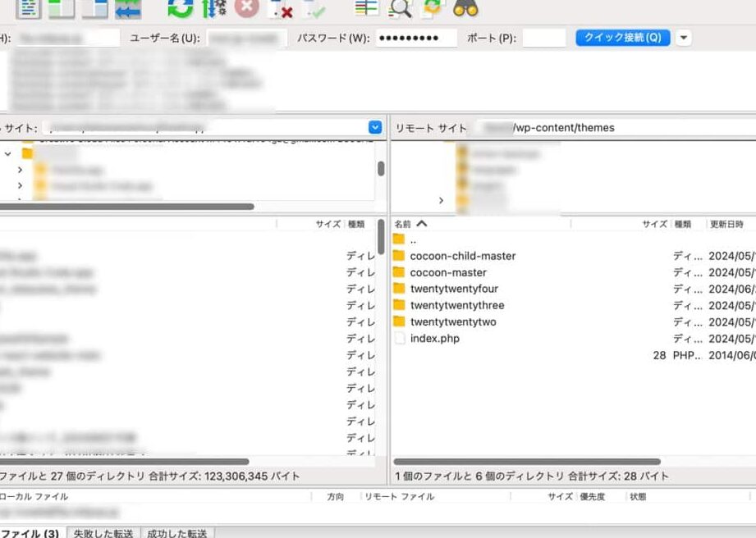Click the 方向 queue column header

[x=335, y=496]
